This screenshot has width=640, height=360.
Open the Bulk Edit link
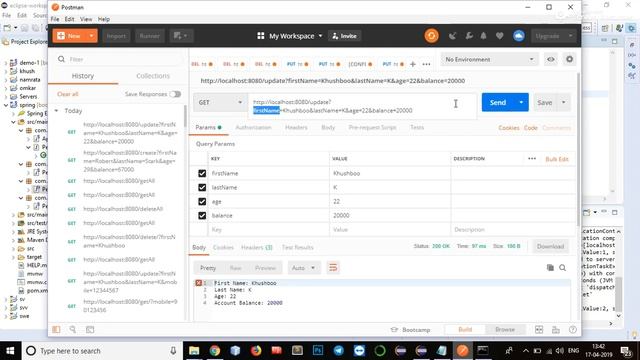[x=557, y=159]
